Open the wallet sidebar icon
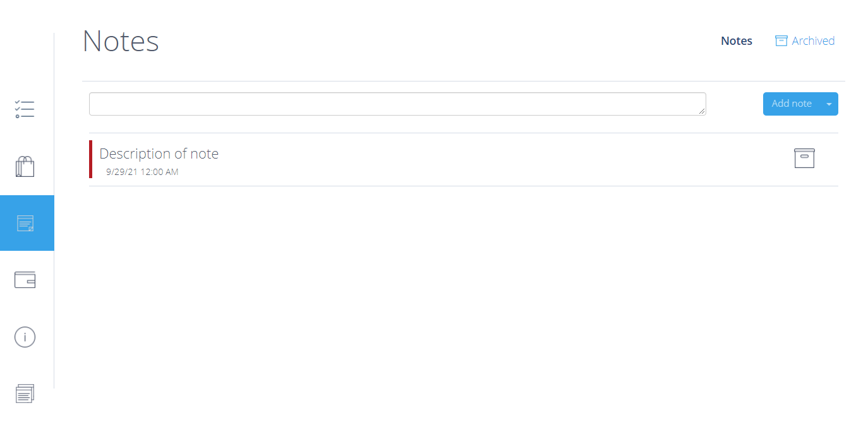This screenshot has height=422, width=868. click(x=25, y=280)
